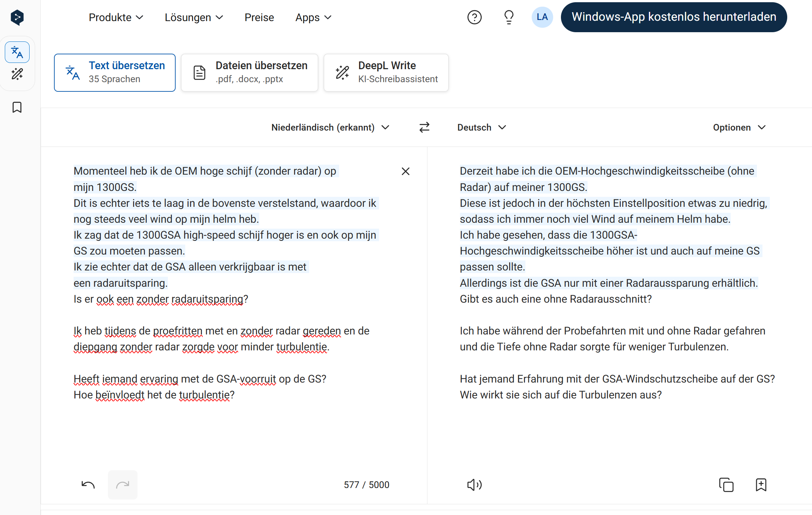This screenshot has height=515, width=812.
Task: Expand the Produkte menu
Action: tap(116, 17)
